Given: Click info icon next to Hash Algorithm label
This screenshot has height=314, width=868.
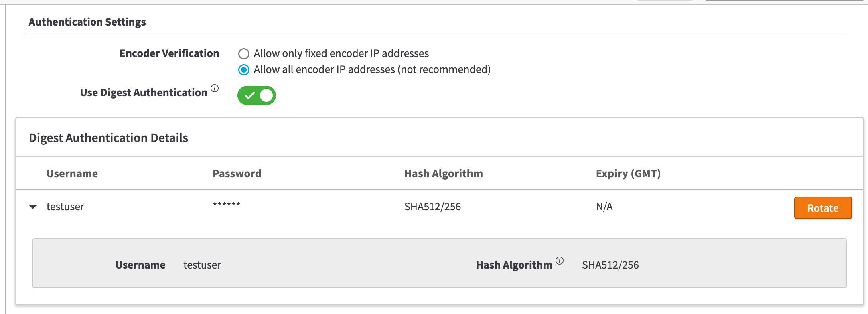Looking at the screenshot, I should pos(560,261).
